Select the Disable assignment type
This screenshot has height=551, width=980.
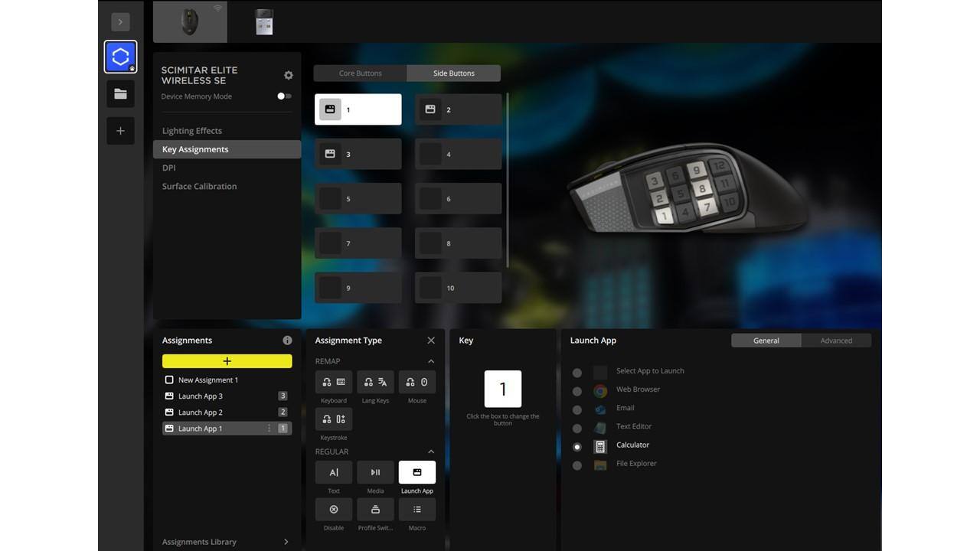tap(334, 510)
